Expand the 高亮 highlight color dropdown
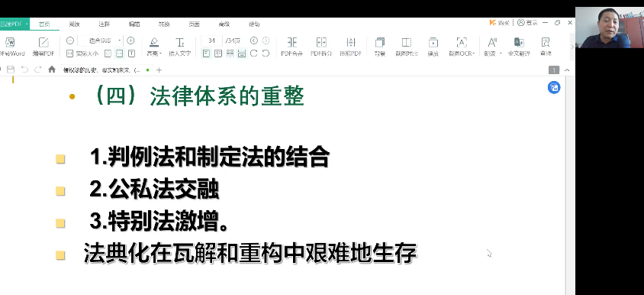The image size is (644, 295). (x=160, y=53)
